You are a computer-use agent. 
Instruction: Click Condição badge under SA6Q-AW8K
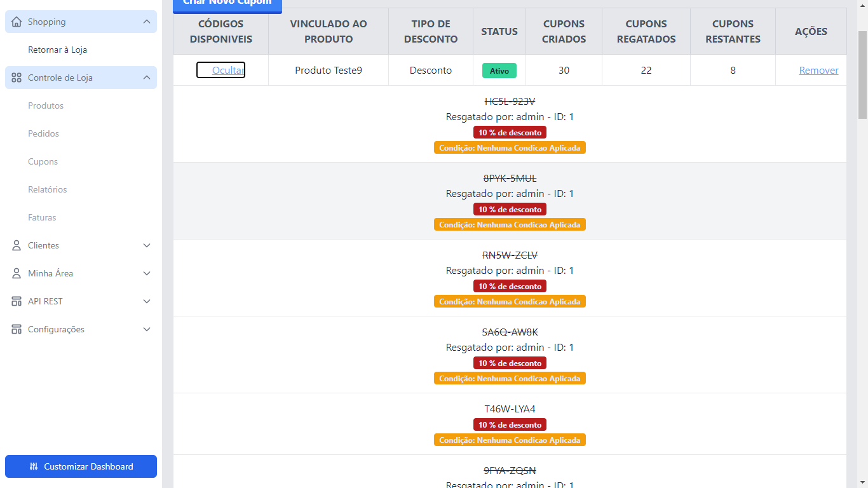pyautogui.click(x=510, y=378)
